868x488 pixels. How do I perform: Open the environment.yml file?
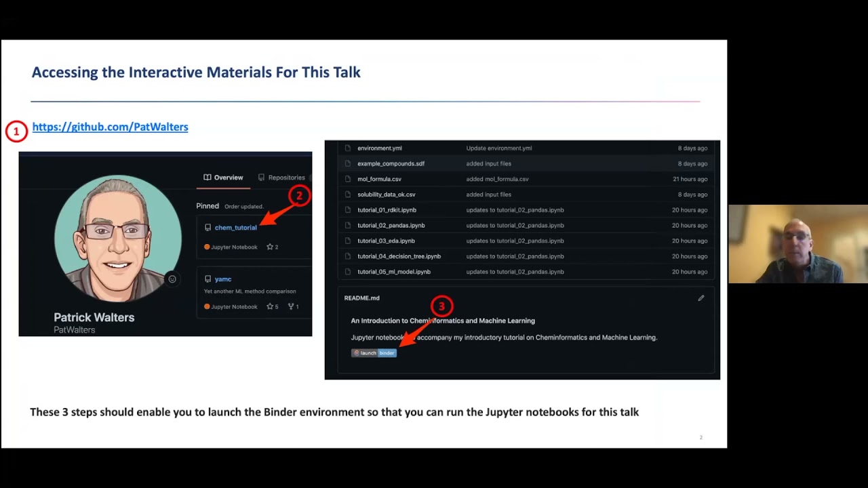[380, 148]
